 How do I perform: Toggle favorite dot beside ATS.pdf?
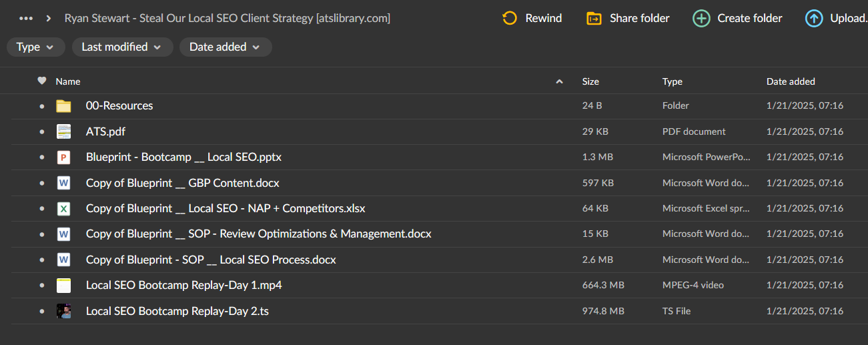pos(42,132)
